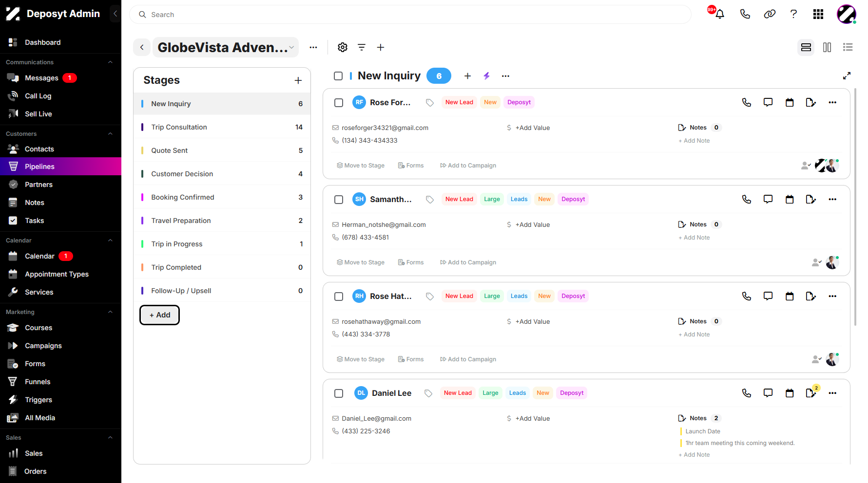868x483 pixels.
Task: Click the page vertical scrollbar
Action: pos(855,207)
